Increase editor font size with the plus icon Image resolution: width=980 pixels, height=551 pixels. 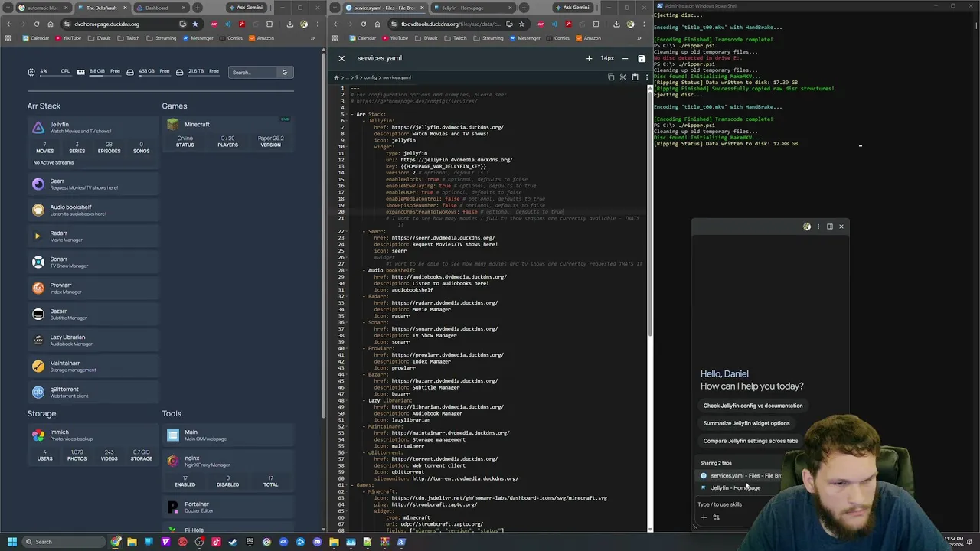(x=589, y=58)
